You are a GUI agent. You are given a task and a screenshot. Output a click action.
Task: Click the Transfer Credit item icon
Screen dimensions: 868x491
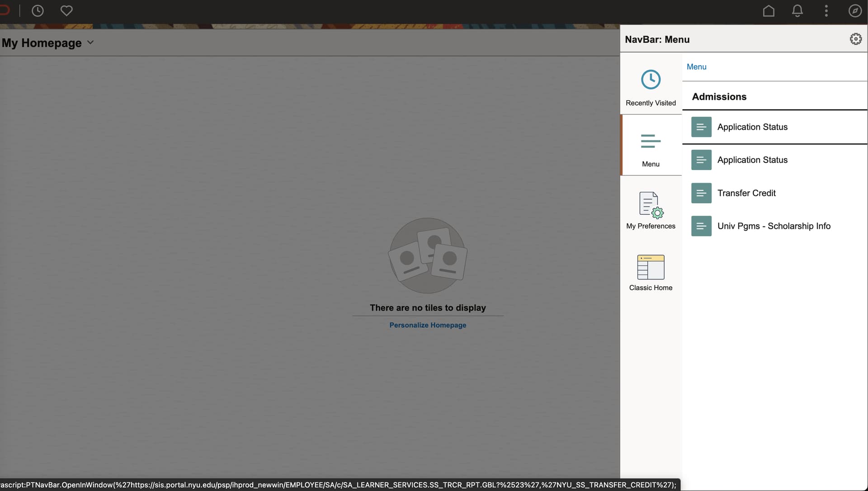(x=701, y=193)
